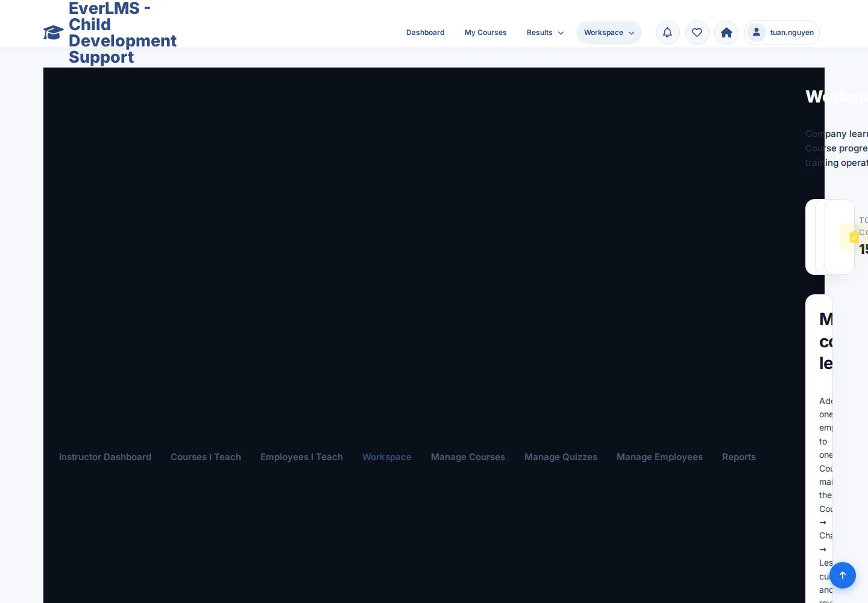The image size is (868, 603).
Task: Open the Reports tab
Action: click(739, 457)
